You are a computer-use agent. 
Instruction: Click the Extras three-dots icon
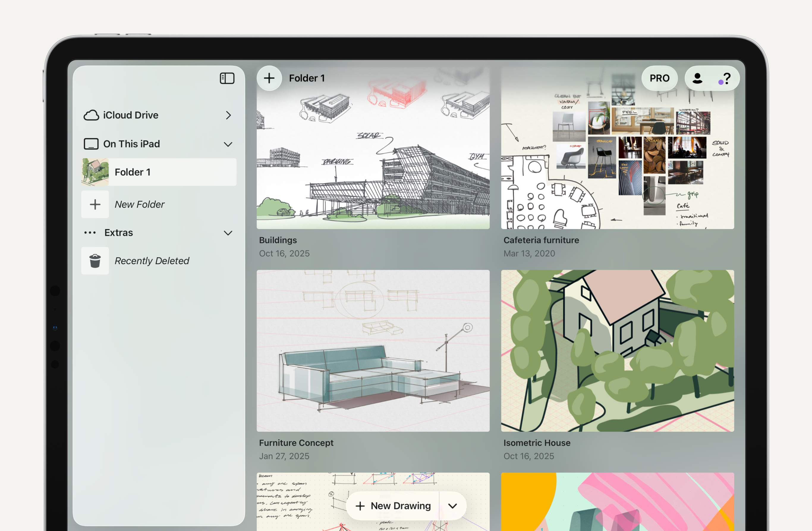click(x=90, y=233)
